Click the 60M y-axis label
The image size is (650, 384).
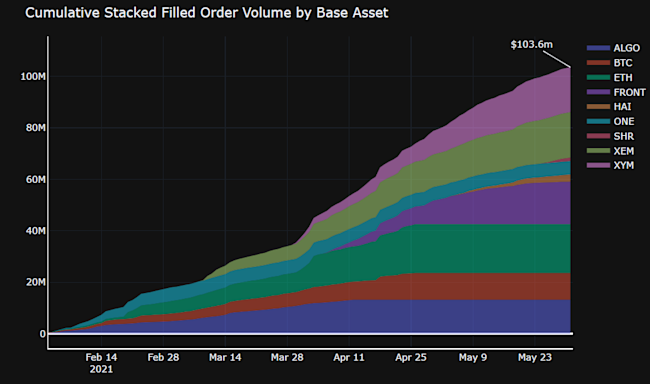pyautogui.click(x=35, y=180)
